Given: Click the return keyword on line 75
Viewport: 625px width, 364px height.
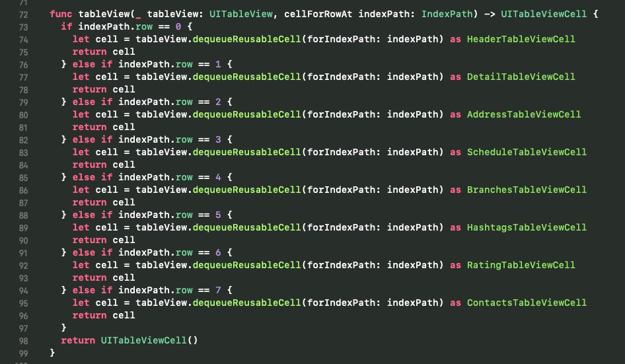Looking at the screenshot, I should [x=90, y=52].
